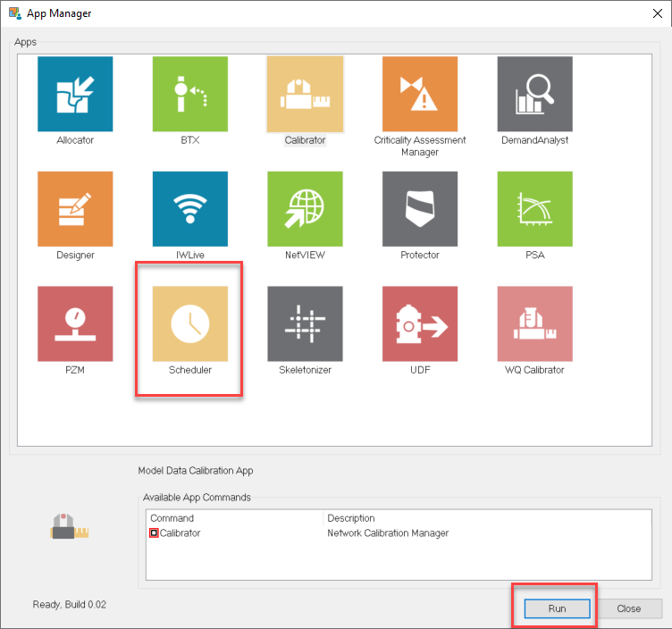Click the App Manager title bar icon
Screen dimensions: 672x629
tap(15, 13)
